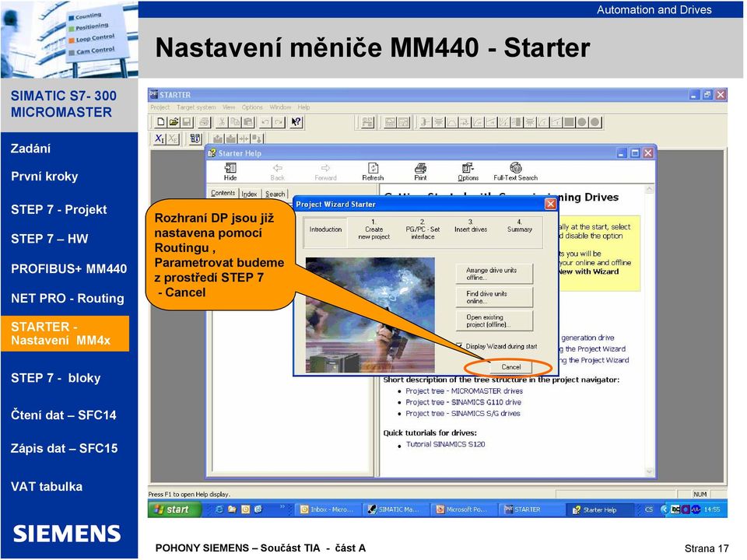The height and width of the screenshot is (560, 747).
Task: Switch to STARTER taskbar item
Action: [x=531, y=509]
